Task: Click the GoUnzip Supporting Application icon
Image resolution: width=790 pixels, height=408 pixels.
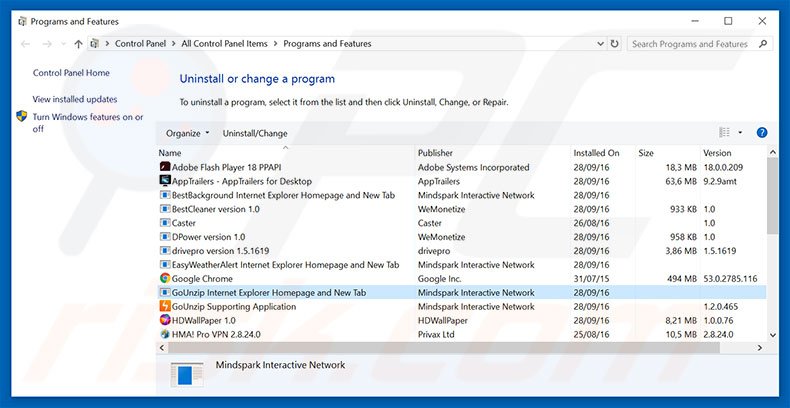Action: click(x=165, y=306)
